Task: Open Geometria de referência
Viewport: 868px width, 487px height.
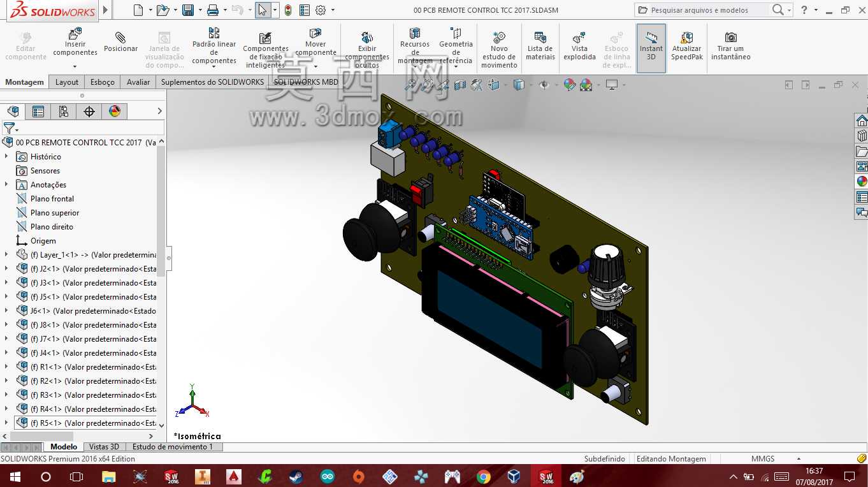Action: 456,46
